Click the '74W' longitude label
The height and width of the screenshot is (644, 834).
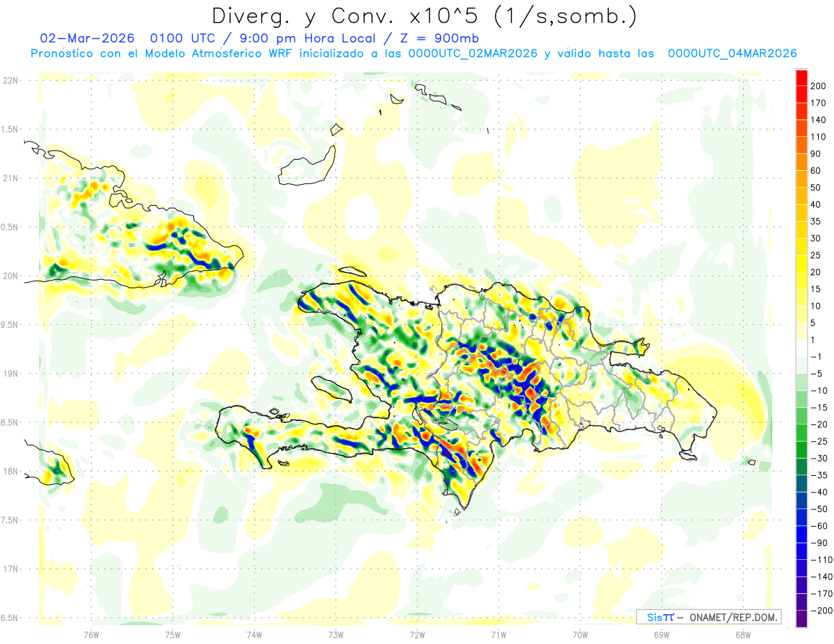click(254, 634)
